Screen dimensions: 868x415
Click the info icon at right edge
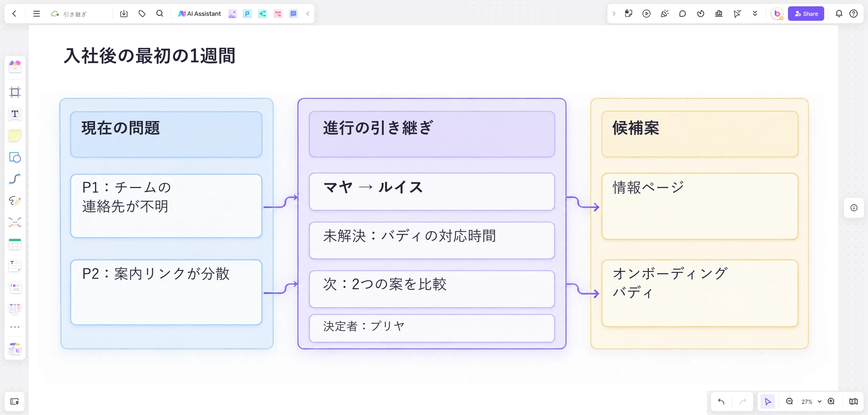click(x=854, y=208)
